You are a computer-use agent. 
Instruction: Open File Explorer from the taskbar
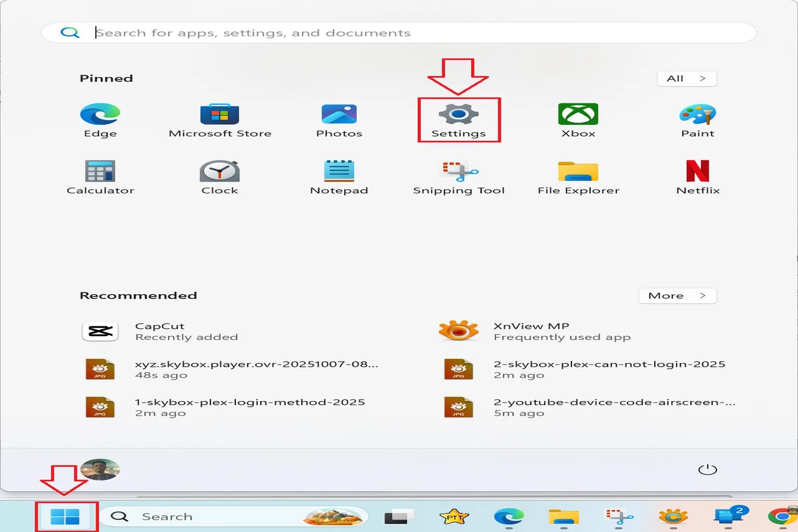[x=564, y=517]
